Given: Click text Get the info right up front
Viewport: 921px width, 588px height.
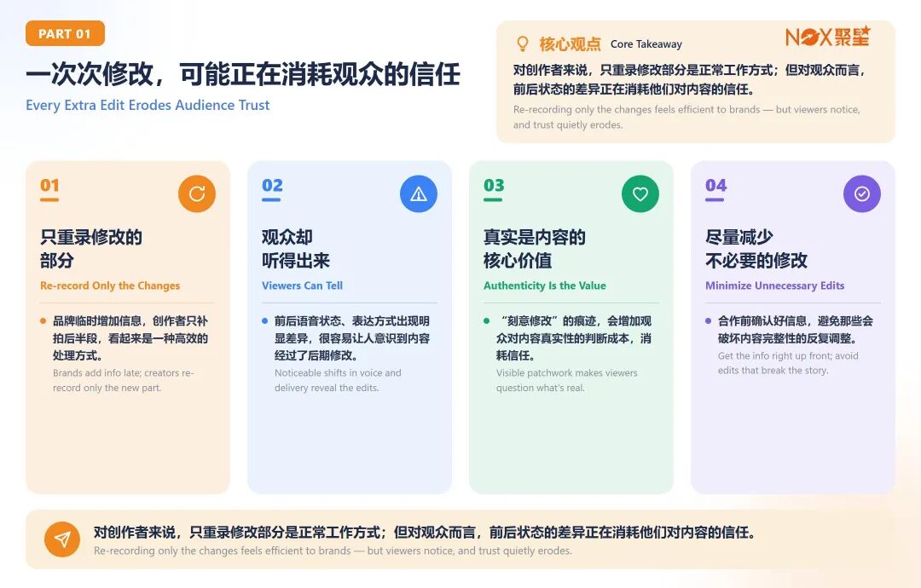Looking at the screenshot, I should 788,363.
